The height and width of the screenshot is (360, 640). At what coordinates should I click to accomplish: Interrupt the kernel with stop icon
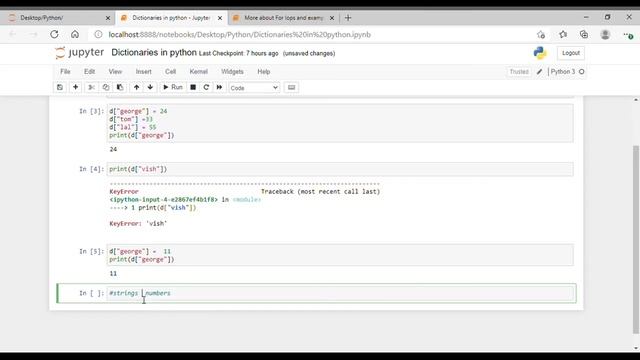(x=193, y=87)
